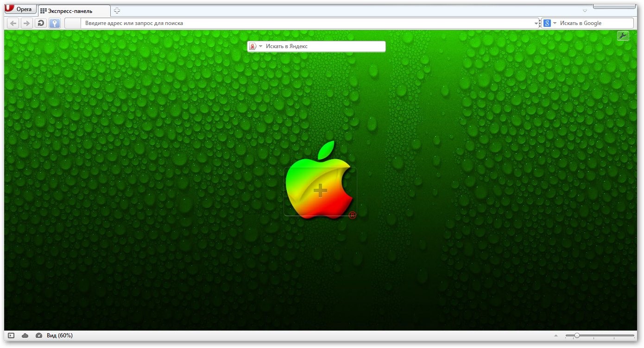Toggle Opera Turbo speedometer icon
The height and width of the screenshot is (348, 644).
(x=38, y=336)
